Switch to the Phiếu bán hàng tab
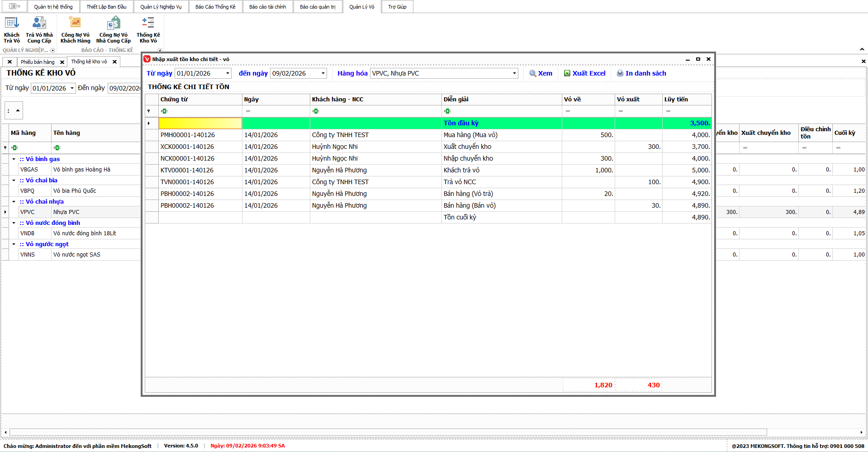Screen dimensions: 868x452 click(38, 62)
